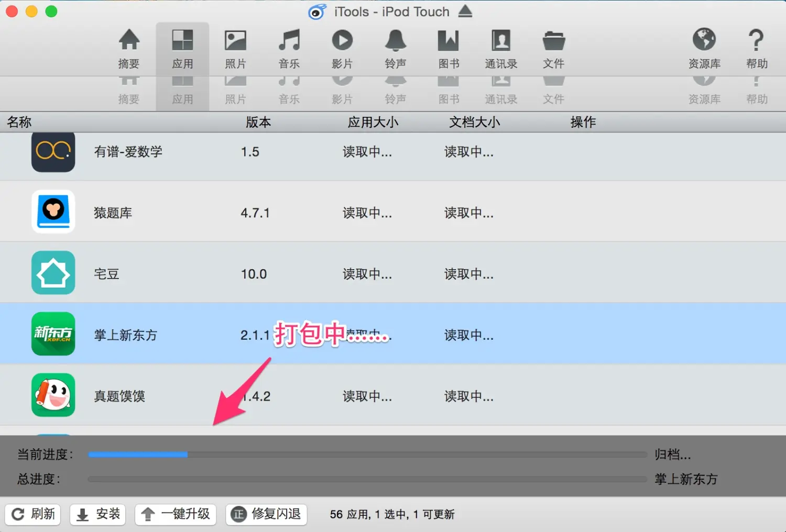Open the 资源库 resource library globe icon
Screen dimensions: 786x532
[x=704, y=49]
